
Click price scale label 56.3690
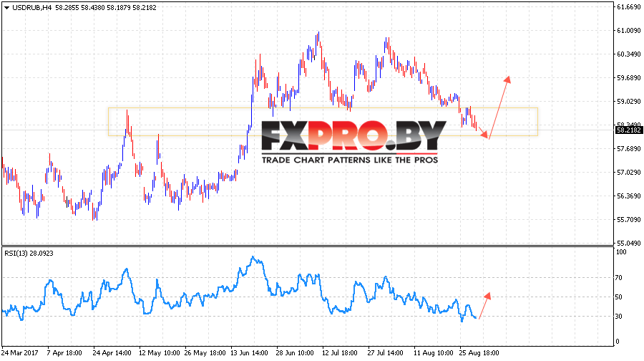[629, 196]
